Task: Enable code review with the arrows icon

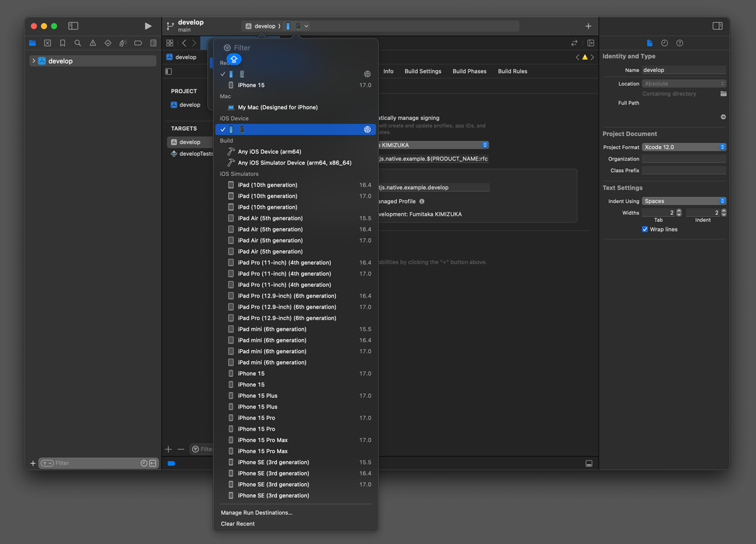Action: 574,43
